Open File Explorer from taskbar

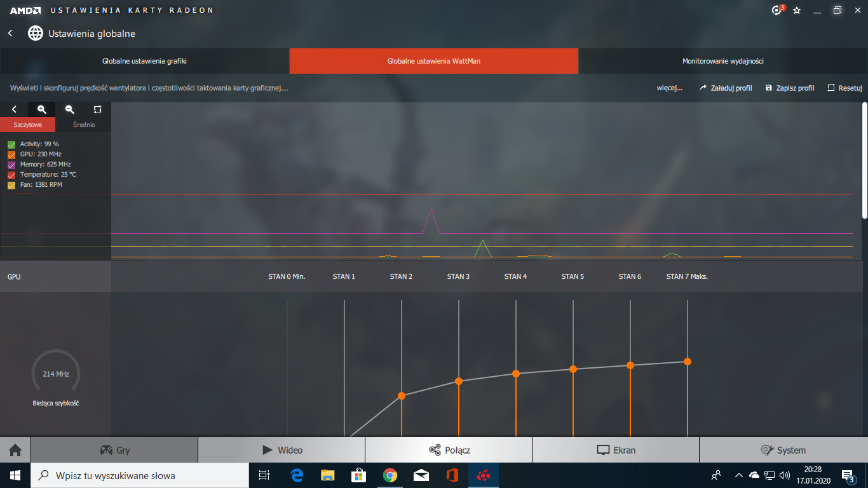pyautogui.click(x=328, y=475)
